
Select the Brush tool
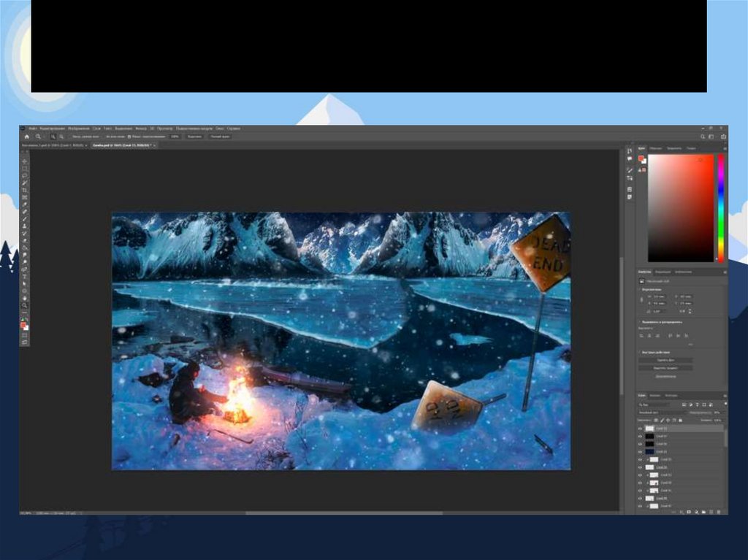tap(24, 218)
